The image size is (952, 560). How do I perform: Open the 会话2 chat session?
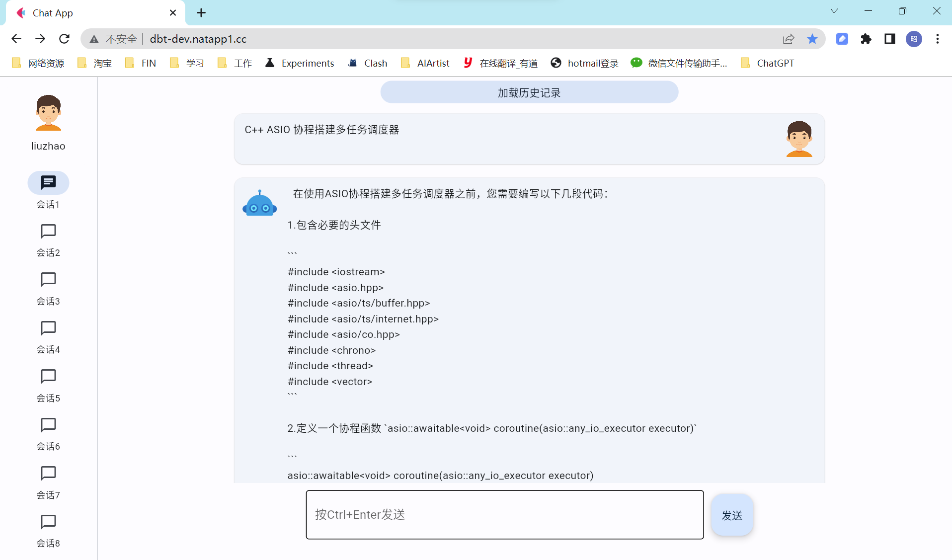(48, 231)
